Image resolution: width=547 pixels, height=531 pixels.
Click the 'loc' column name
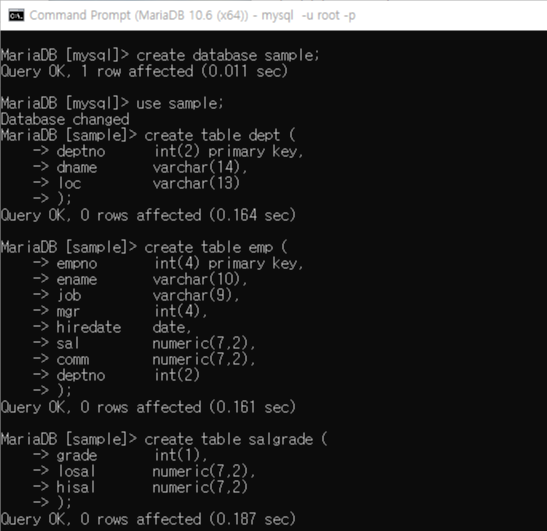click(69, 184)
